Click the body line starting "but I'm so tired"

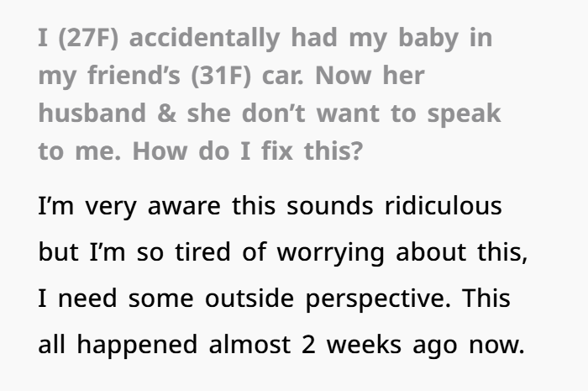point(283,252)
